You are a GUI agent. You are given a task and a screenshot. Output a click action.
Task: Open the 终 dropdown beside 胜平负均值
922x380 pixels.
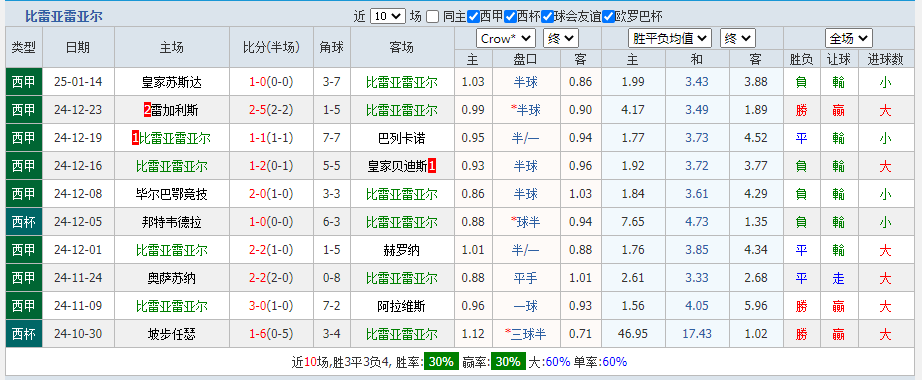[737, 39]
